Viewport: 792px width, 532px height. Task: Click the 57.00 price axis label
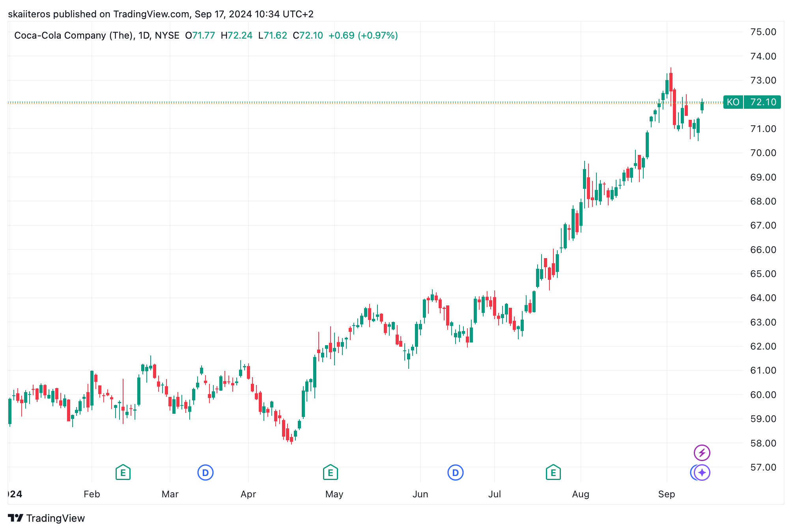point(763,467)
